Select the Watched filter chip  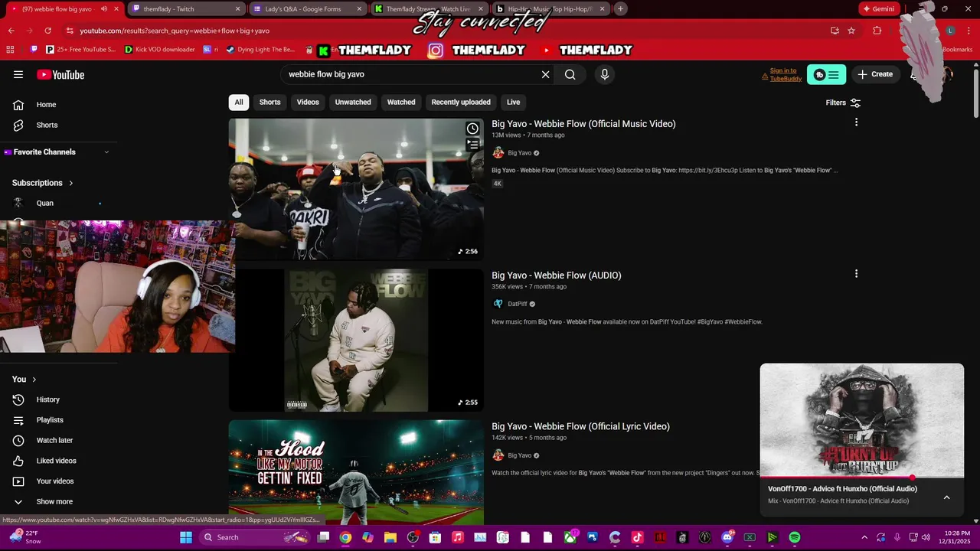click(401, 102)
